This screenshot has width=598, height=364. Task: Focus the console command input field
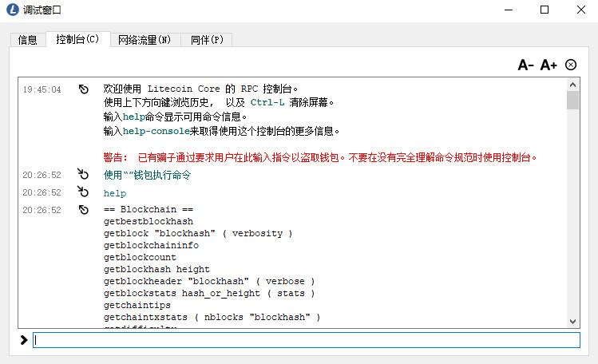[x=307, y=340]
